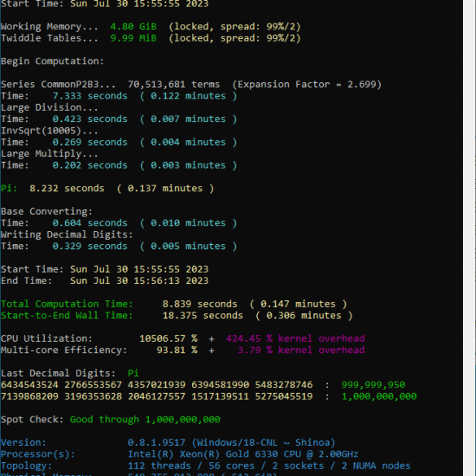Select the 'Begin Computation:' line
The width and height of the screenshot is (476, 476).
pyautogui.click(x=52, y=61)
